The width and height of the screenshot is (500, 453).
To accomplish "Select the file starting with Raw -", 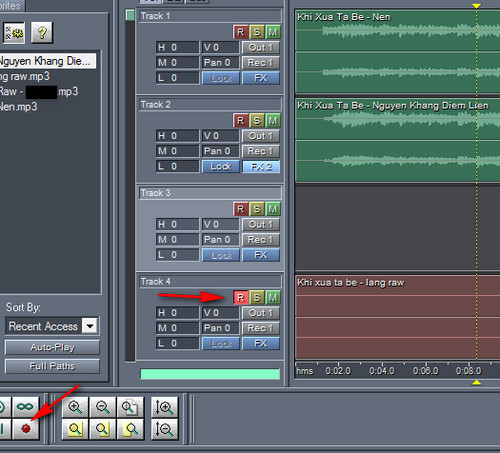I will tap(39, 92).
